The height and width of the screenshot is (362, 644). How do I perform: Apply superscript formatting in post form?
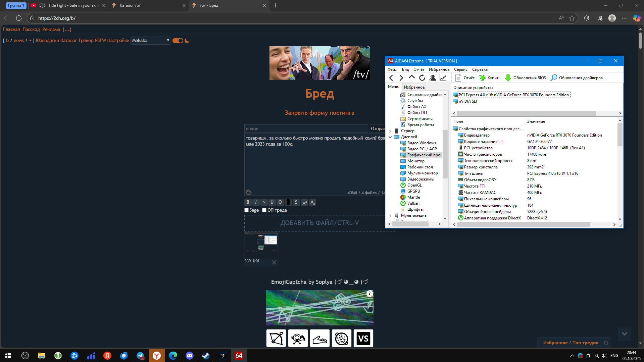click(x=305, y=202)
